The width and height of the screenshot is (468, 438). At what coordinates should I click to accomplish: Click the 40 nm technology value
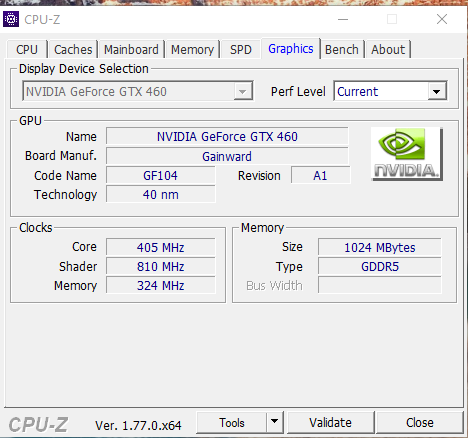pos(160,195)
